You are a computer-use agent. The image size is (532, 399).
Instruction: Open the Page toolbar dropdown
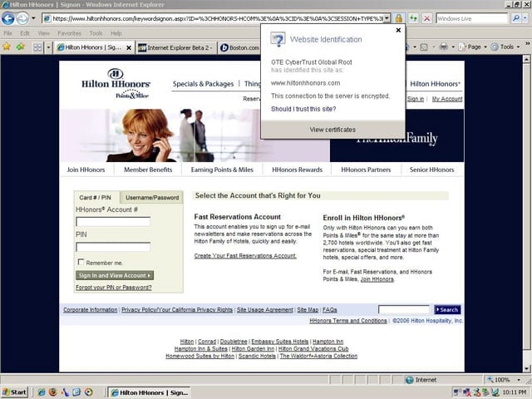[472, 47]
